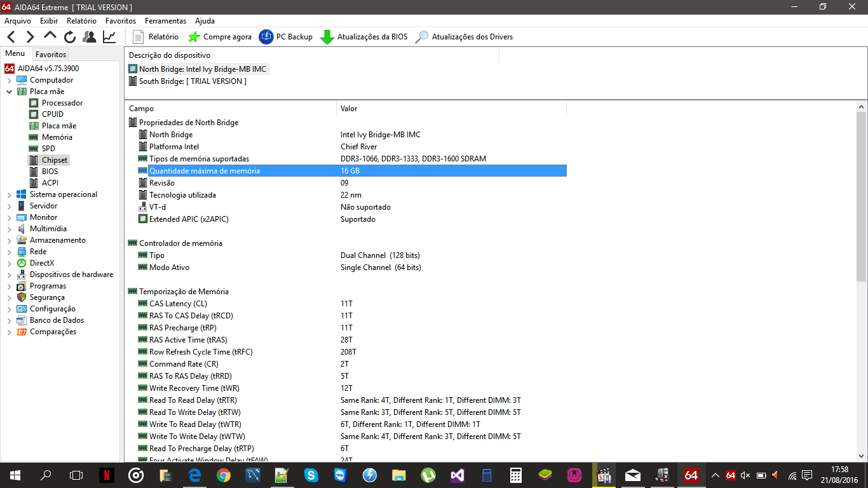Select Processador in the tree
This screenshot has height=488, width=868.
click(62, 103)
